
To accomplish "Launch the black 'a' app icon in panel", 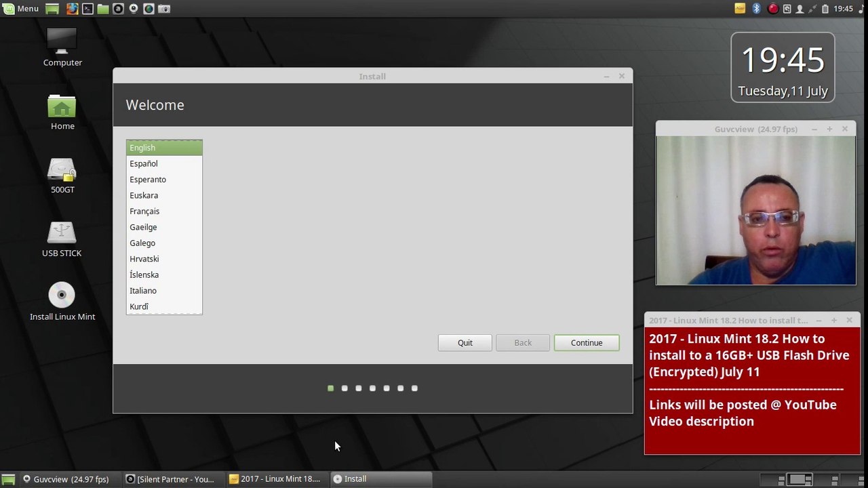I will pos(118,9).
